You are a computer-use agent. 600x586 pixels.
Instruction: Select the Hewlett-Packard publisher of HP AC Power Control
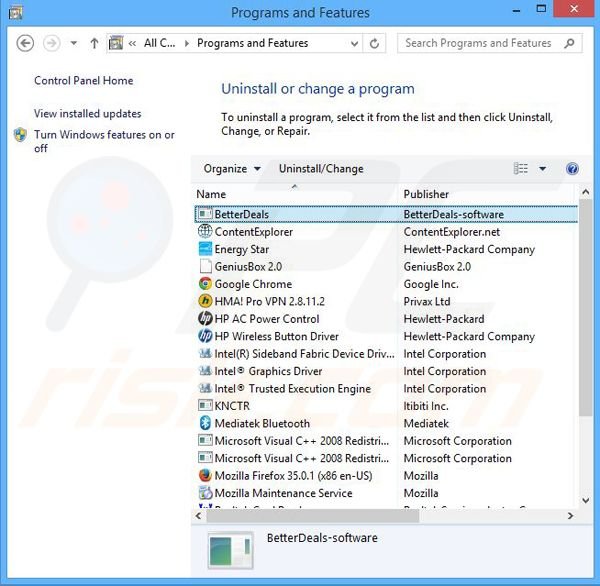tap(443, 319)
